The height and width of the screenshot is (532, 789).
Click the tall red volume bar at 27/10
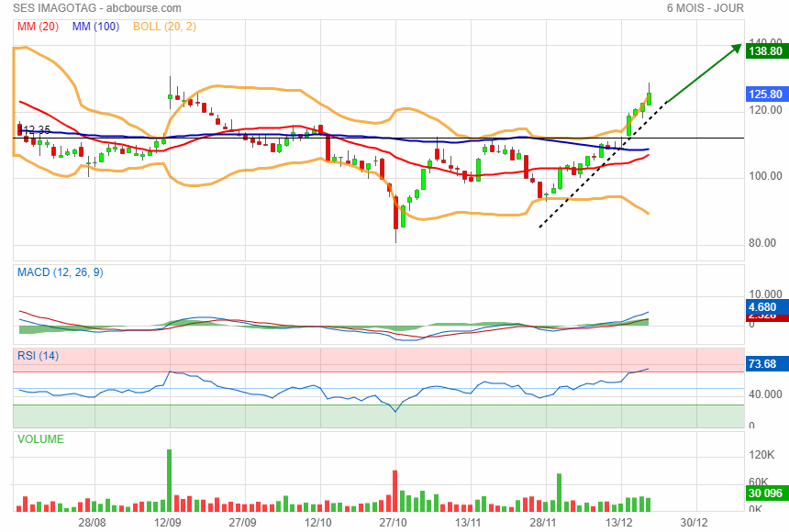pyautogui.click(x=395, y=492)
